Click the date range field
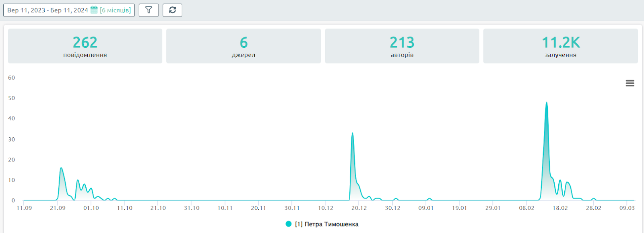Viewport: 644px width, 233px height. point(47,10)
